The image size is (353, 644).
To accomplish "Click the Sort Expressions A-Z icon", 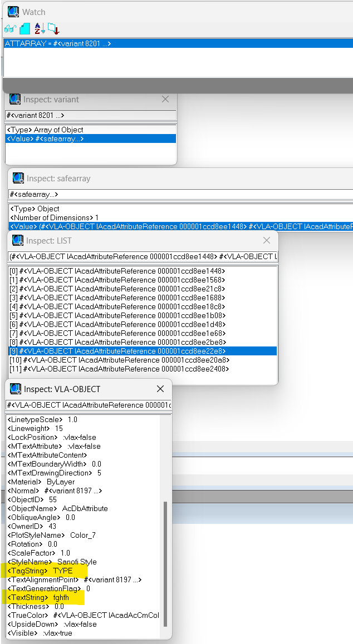I will pyautogui.click(x=40, y=29).
